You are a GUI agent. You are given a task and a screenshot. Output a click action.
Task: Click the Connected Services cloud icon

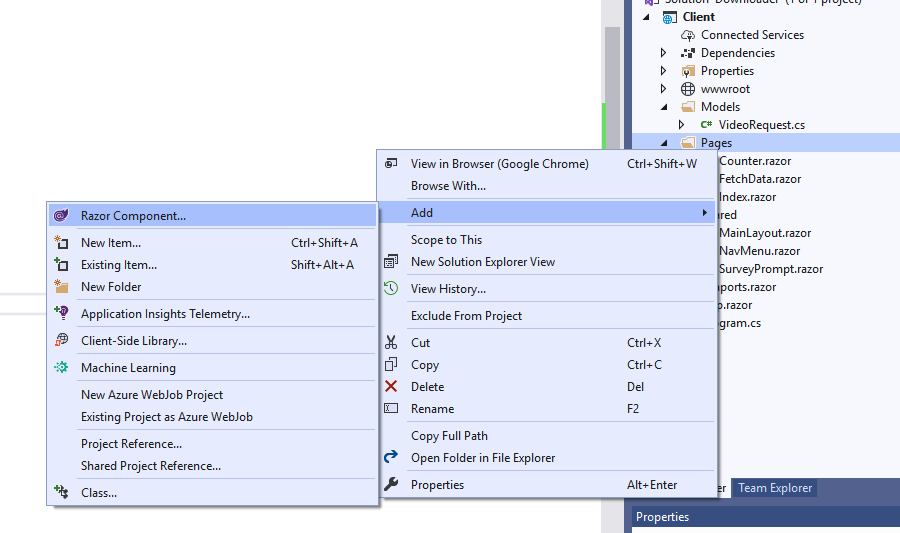click(688, 35)
